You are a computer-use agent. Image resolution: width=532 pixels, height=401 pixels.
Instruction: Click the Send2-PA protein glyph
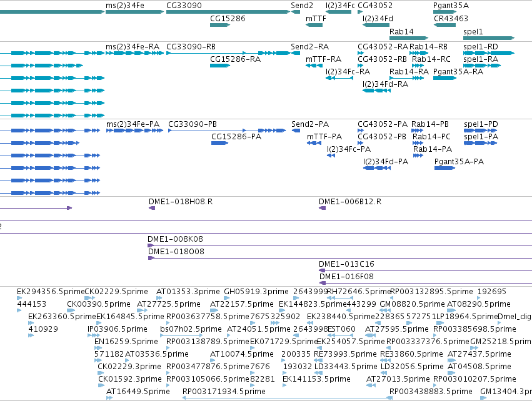tap(296, 131)
